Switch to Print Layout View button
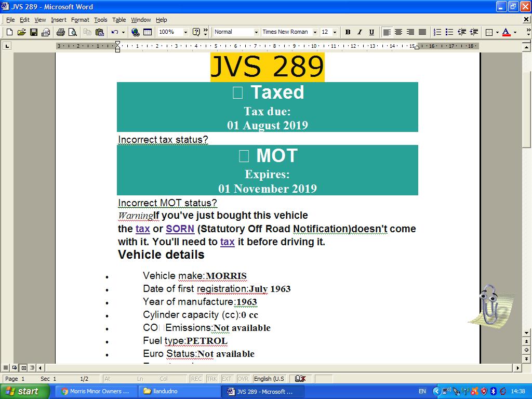The image size is (532, 399). coord(23,367)
